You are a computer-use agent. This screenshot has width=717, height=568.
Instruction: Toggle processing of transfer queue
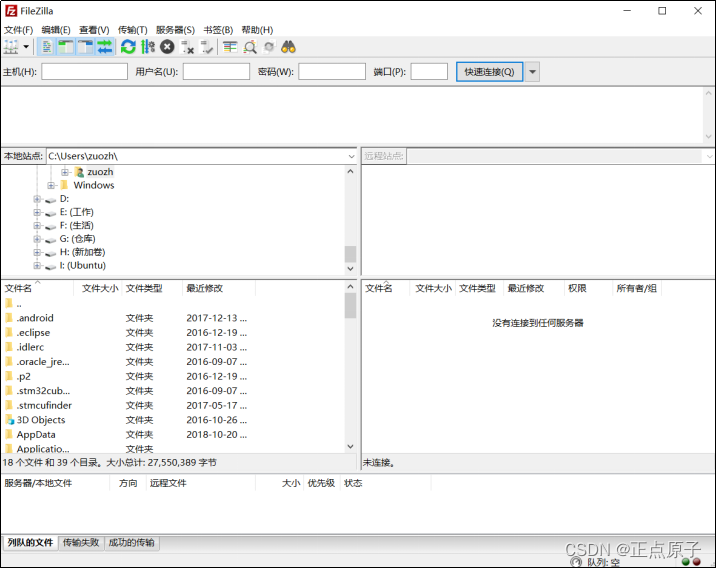[x=148, y=47]
